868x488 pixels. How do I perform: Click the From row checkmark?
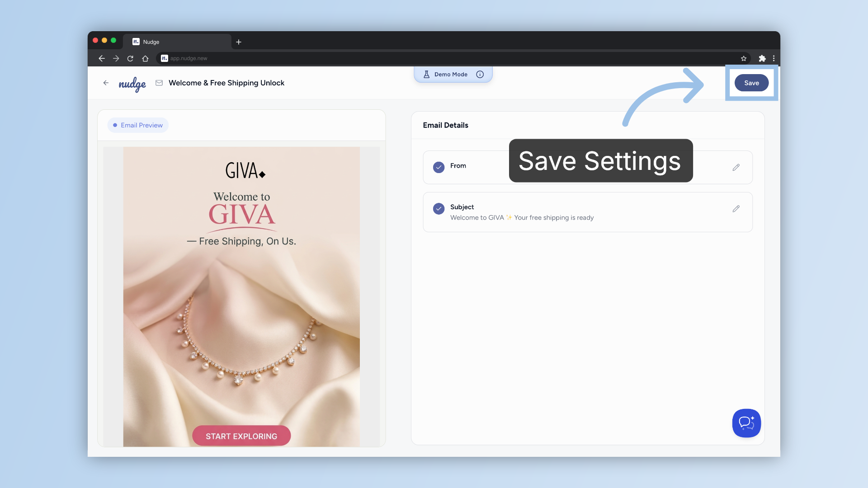click(439, 167)
